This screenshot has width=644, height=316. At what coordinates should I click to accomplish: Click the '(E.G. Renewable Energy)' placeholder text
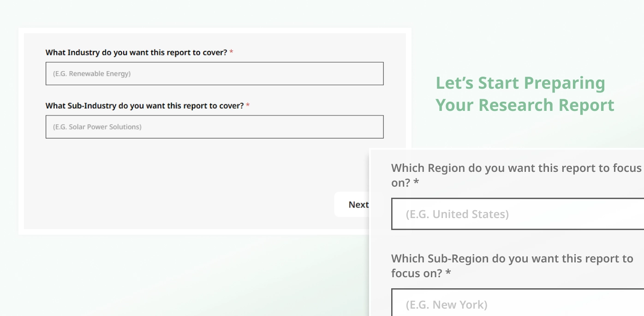(x=92, y=73)
